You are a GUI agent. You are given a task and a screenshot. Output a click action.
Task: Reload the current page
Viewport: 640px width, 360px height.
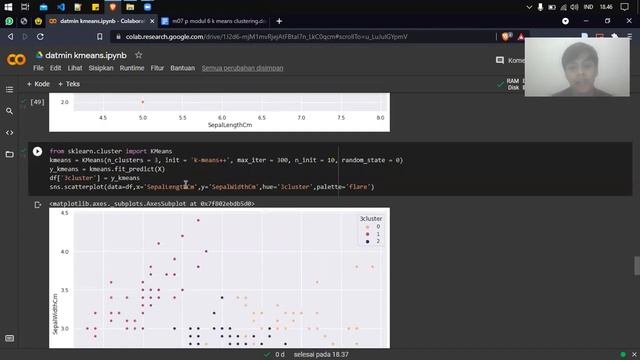[40, 37]
